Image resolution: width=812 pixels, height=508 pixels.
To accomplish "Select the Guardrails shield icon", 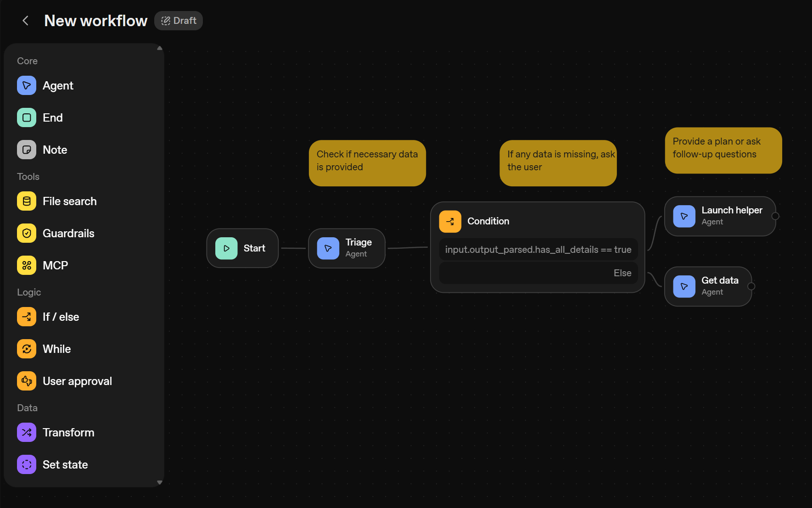I will pos(27,234).
